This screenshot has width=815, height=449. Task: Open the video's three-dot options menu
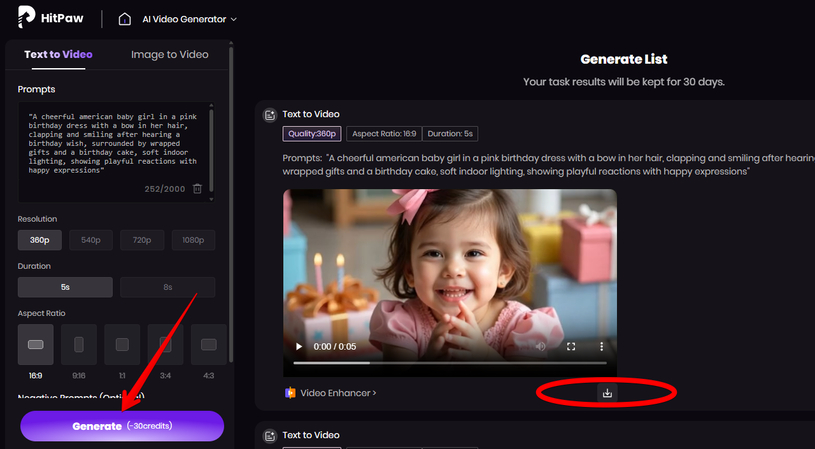click(x=601, y=347)
